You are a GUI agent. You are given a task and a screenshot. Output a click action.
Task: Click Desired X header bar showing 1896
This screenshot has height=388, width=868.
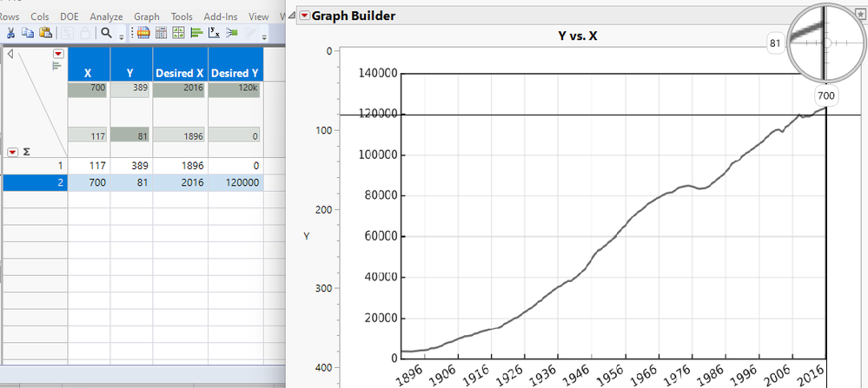pyautogui.click(x=180, y=135)
